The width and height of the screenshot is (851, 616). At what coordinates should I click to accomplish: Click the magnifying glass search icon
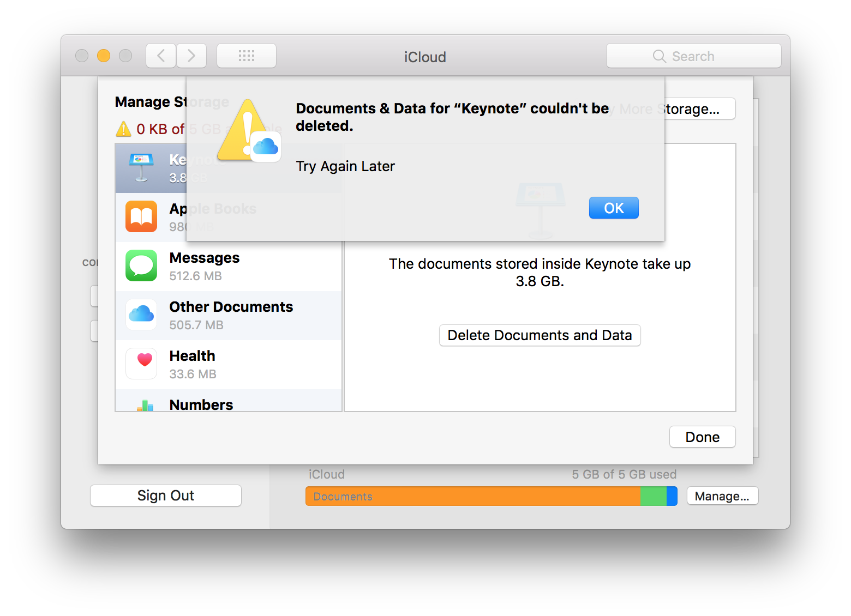point(660,56)
